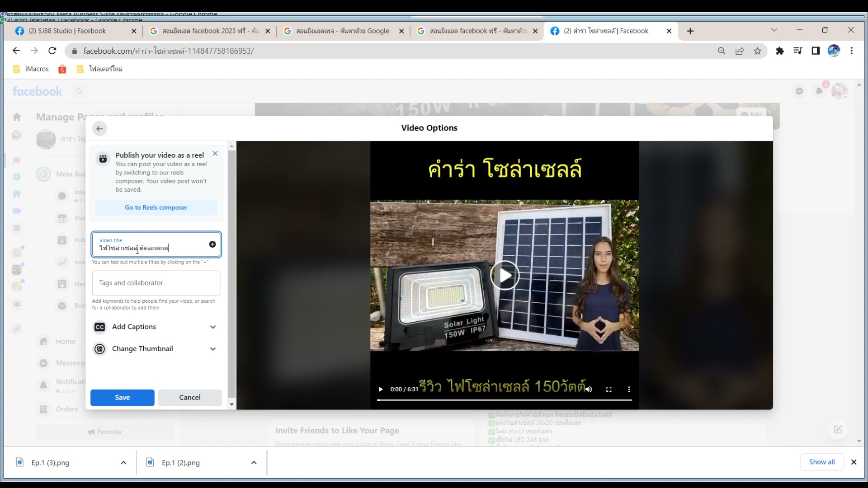Expand the Add Captions section
This screenshot has height=488, width=868.
coord(212,327)
